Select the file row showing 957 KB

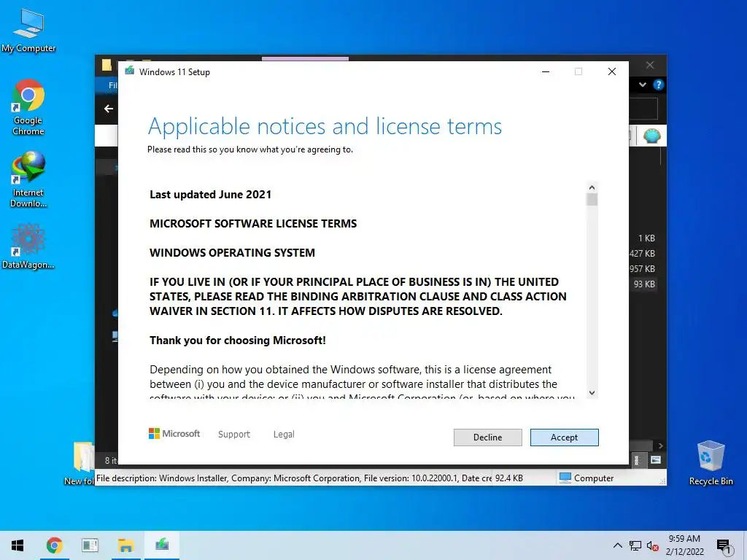(643, 269)
